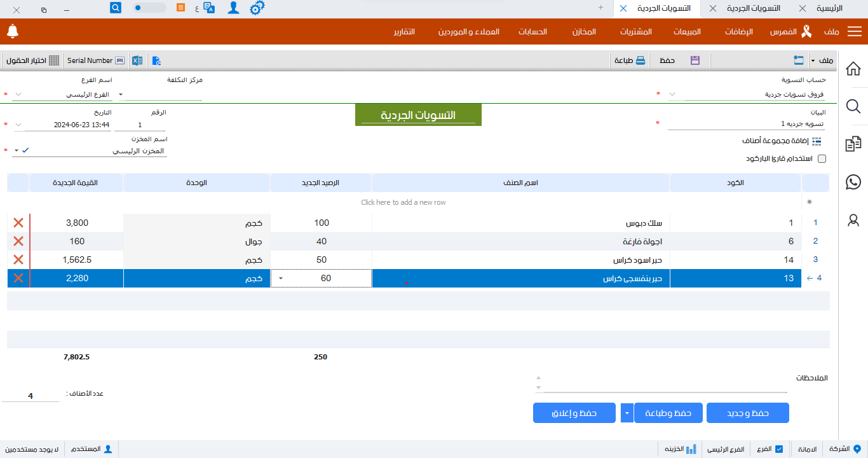Open طباعة print function
Image resolution: width=868 pixels, height=458 pixels.
coord(629,60)
